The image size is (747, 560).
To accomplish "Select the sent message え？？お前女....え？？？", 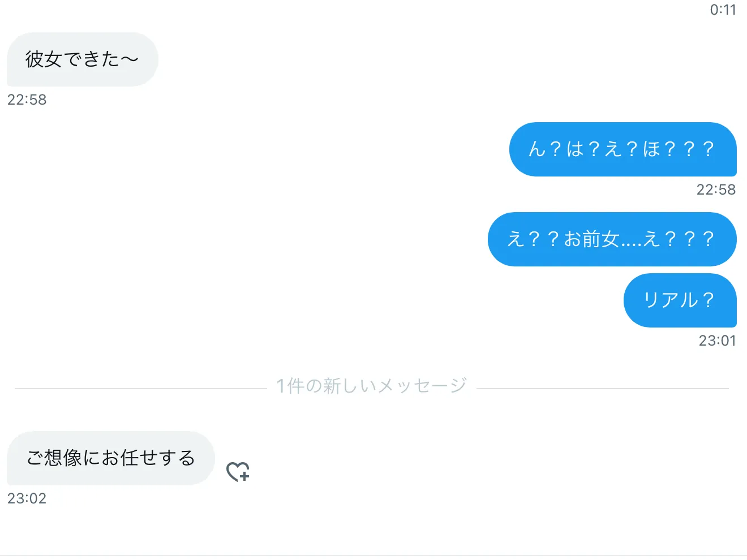I will pyautogui.click(x=612, y=239).
